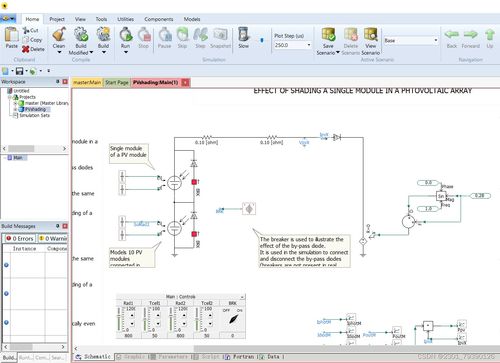Open the Tools ribbon tab
500x363 pixels.
click(101, 19)
